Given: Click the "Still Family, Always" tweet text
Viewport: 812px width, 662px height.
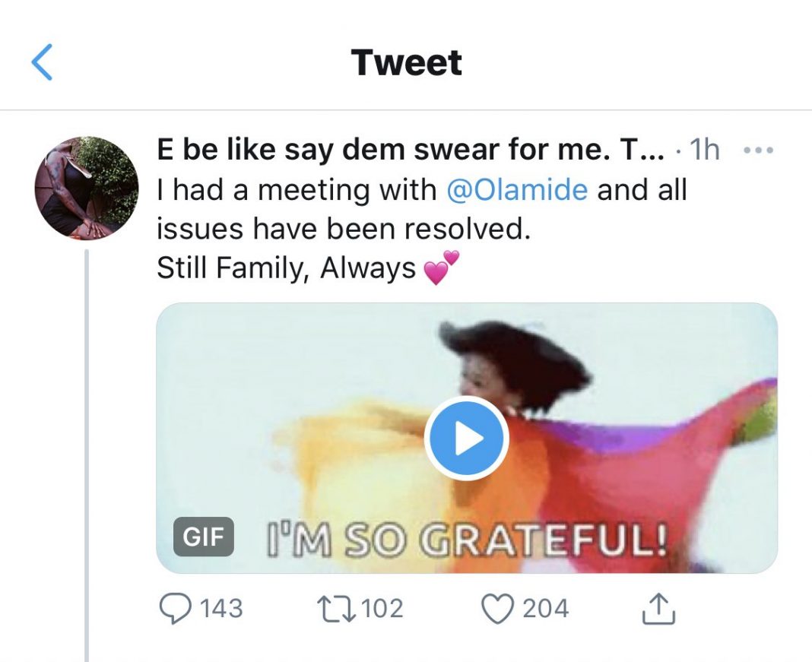Looking at the screenshot, I should coord(286,268).
